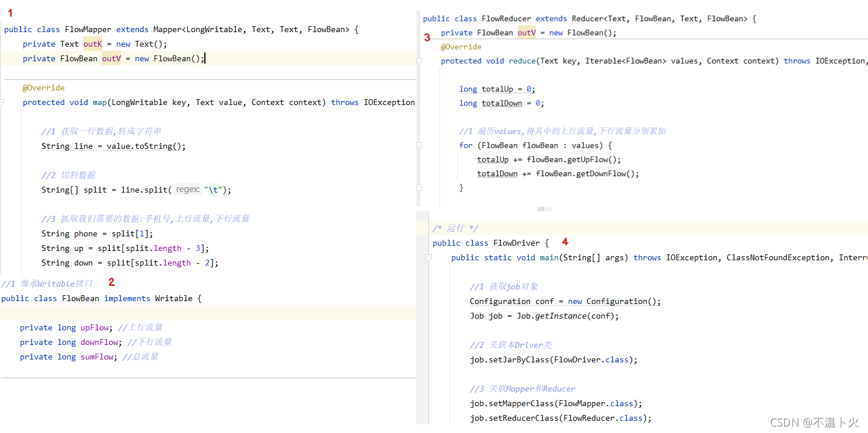Screen dimensions: 868x433
Task: Click the '/* 运行 */' comment line
Action: pos(456,228)
